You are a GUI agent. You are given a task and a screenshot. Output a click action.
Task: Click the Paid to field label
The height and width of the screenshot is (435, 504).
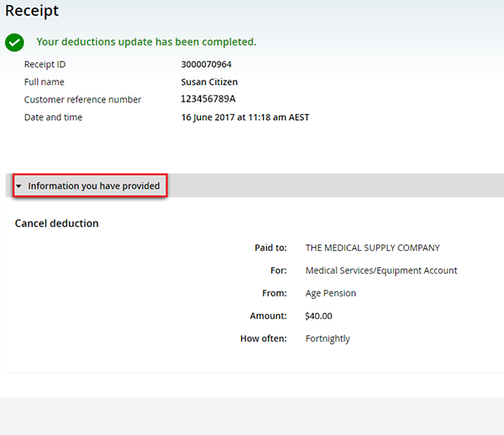click(x=270, y=248)
